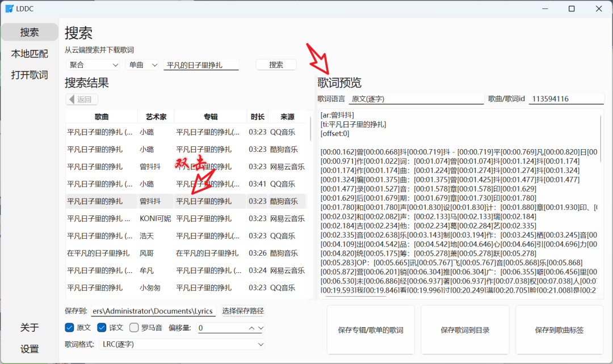Click the 歌曲 column header
Screen dimensions: 613x364
[x=102, y=117]
